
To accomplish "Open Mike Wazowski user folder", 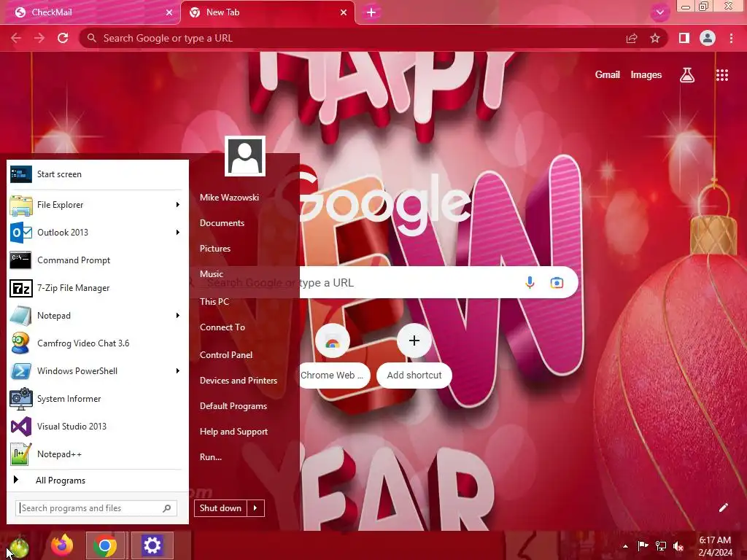I will 229,197.
